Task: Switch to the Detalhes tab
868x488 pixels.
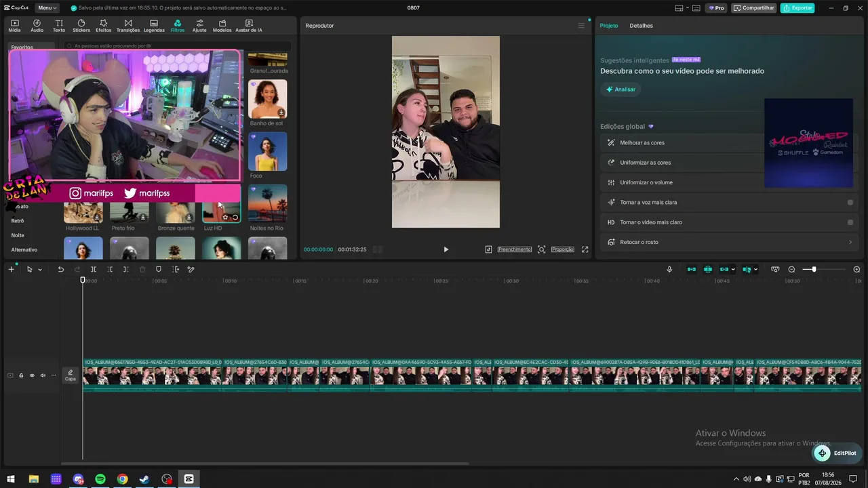Action: [x=641, y=26]
